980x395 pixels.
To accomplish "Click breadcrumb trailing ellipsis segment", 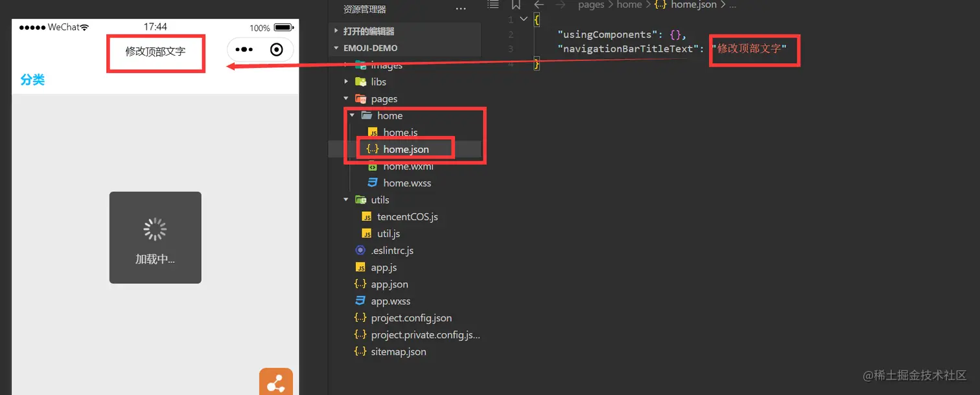I will [732, 5].
